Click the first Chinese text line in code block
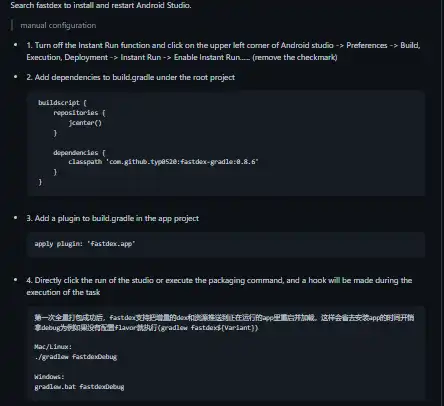444x406 pixels. point(224,318)
